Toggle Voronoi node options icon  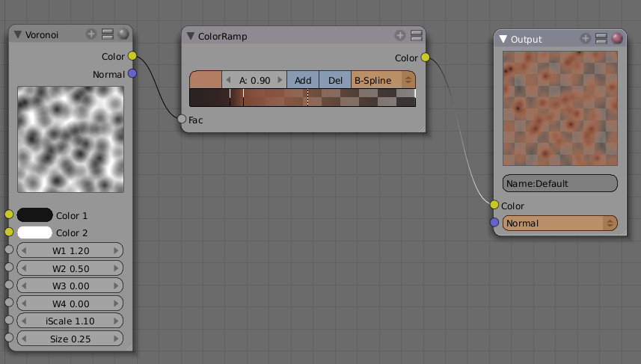(x=108, y=34)
